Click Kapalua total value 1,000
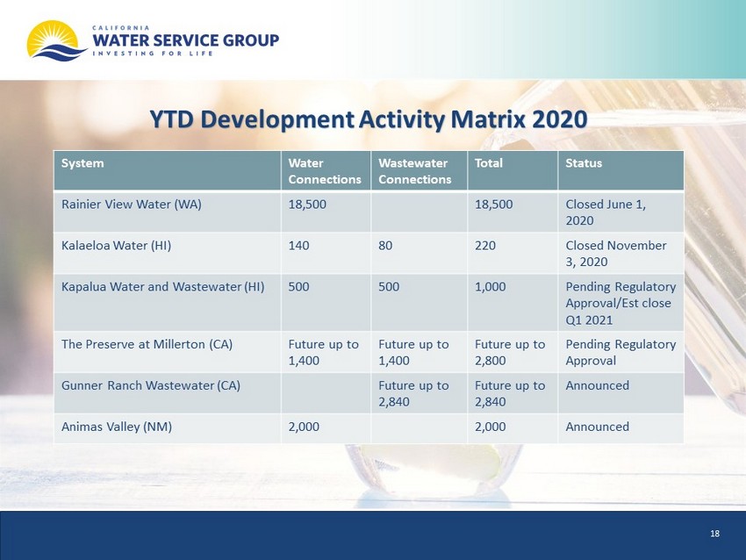The image size is (746, 560). pyautogui.click(x=491, y=287)
